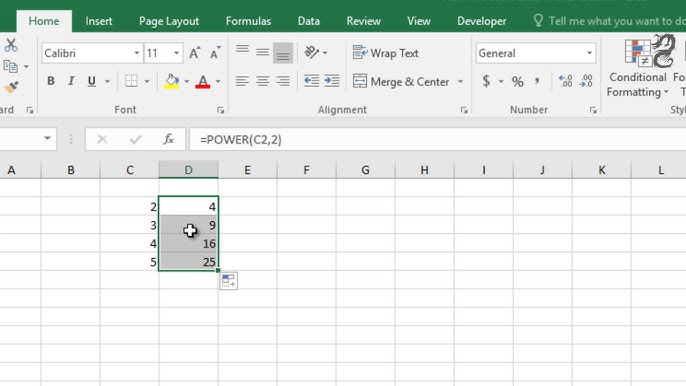
Task: Click the formula bar containing =POWER(C2,2)
Action: 438,140
